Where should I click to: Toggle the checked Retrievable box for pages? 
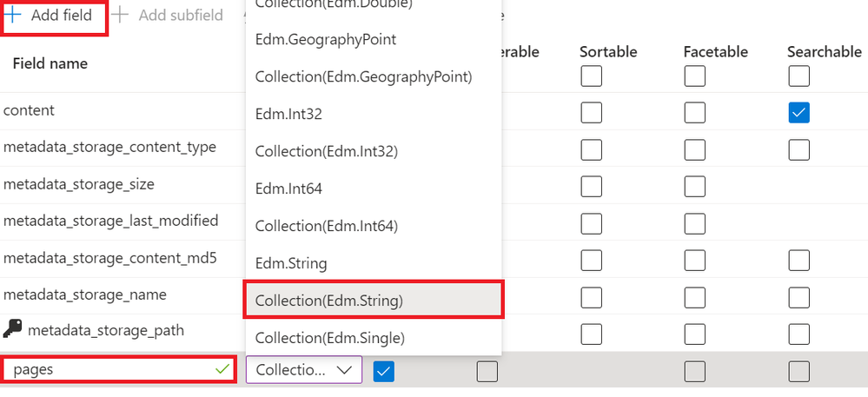click(383, 371)
